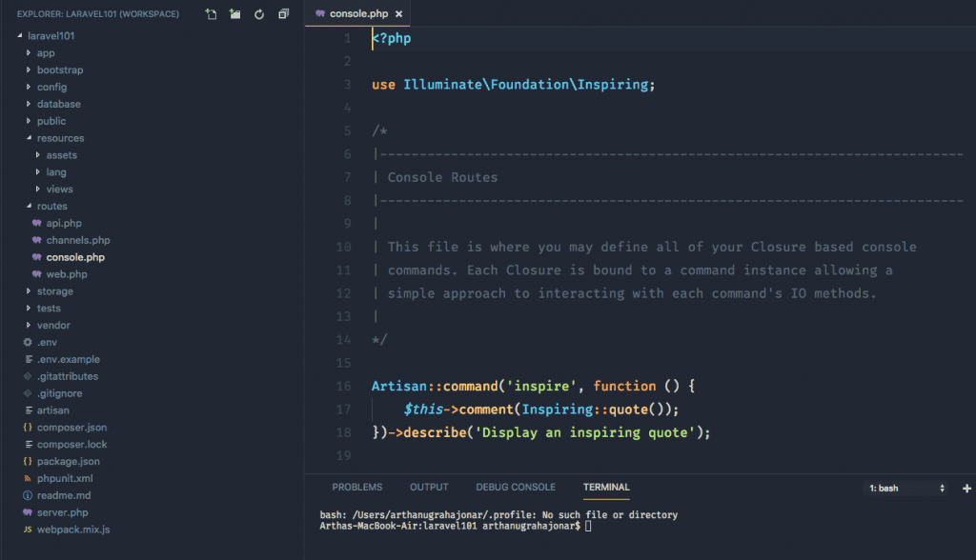Expand the app folder
Screen dimensions: 976x560
(45, 52)
